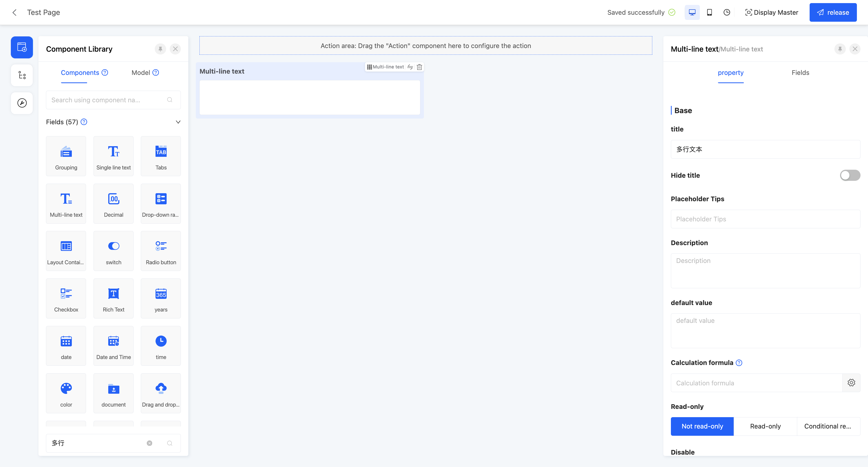868x467 pixels.
Task: Choose the Conditional read-only option
Action: (x=827, y=426)
